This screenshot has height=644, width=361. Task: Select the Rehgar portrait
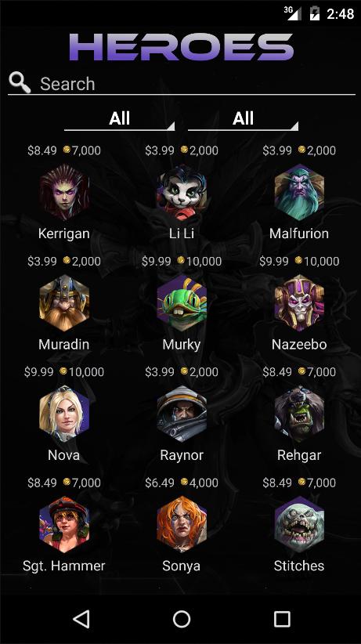click(x=299, y=414)
